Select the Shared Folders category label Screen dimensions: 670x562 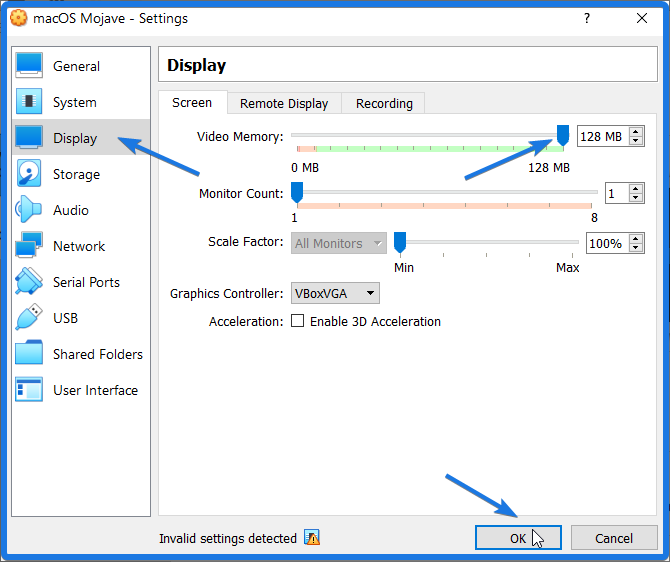pos(98,354)
